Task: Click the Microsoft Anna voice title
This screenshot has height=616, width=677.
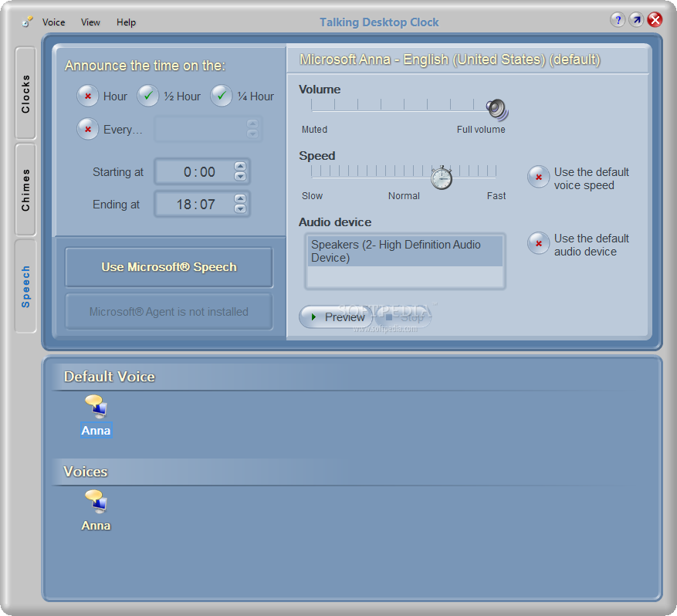Action: pyautogui.click(x=450, y=59)
